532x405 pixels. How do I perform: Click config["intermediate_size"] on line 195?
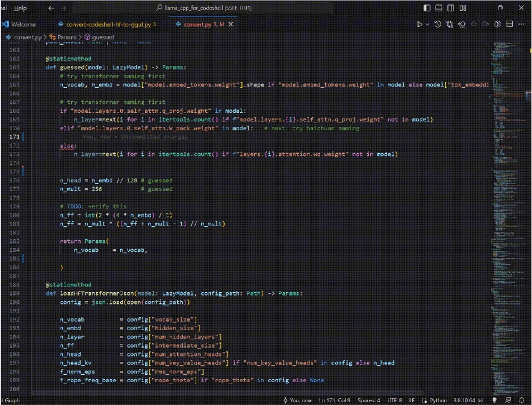point(174,345)
